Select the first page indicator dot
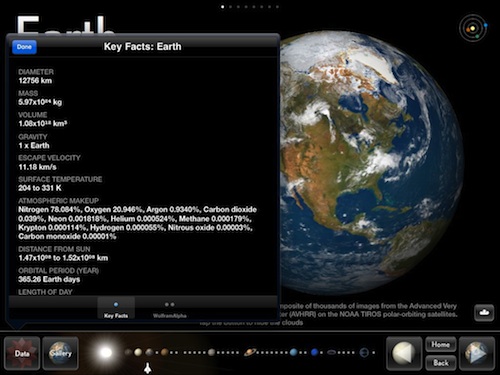500x375 pixels. 222,7
